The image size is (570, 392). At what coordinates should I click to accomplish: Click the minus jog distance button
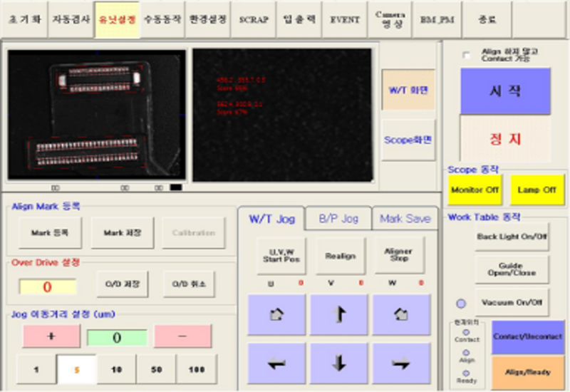click(x=182, y=336)
